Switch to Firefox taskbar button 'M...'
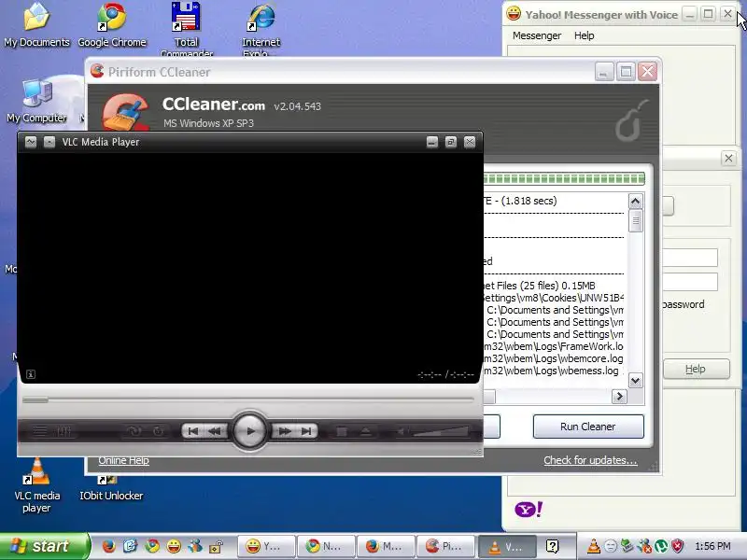The image size is (747, 560). click(386, 546)
